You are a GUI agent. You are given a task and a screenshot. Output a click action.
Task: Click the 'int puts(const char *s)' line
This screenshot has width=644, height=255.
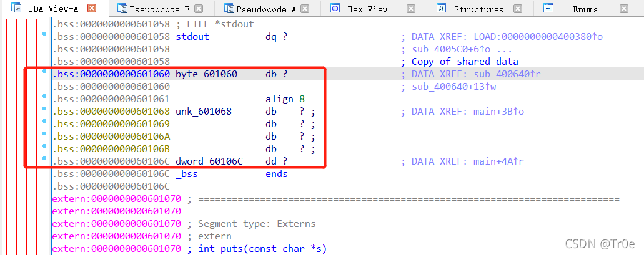pyautogui.click(x=257, y=248)
